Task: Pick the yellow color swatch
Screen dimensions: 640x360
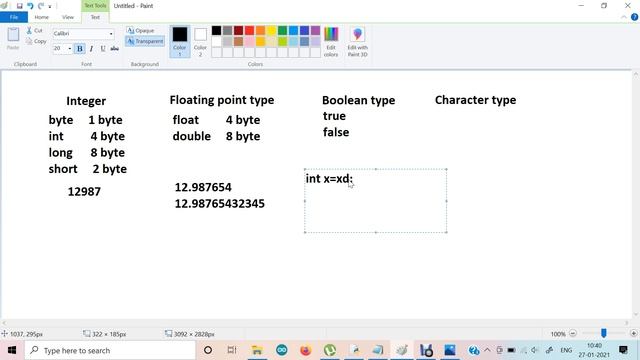Action: [271, 30]
